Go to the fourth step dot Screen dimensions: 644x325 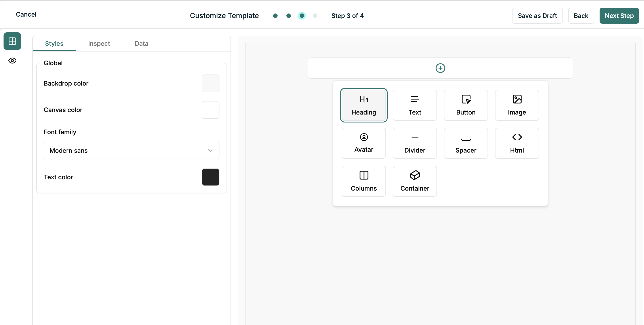(315, 16)
